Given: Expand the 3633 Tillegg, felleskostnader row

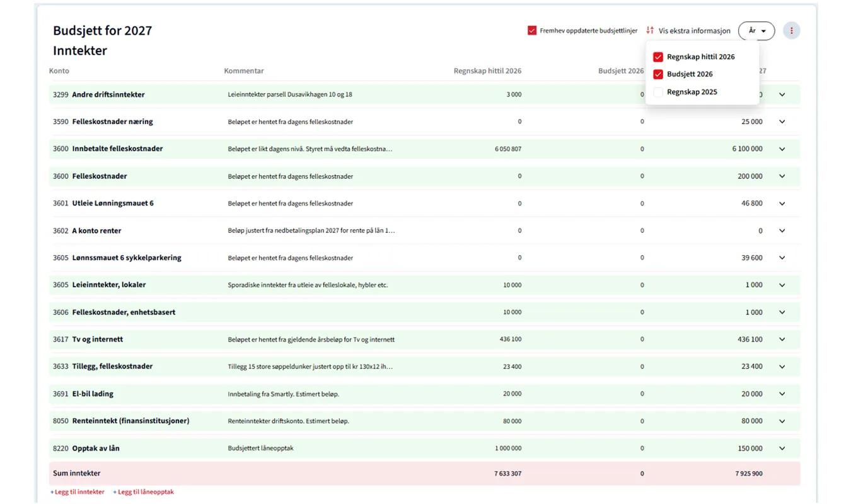Looking at the screenshot, I should tap(782, 367).
